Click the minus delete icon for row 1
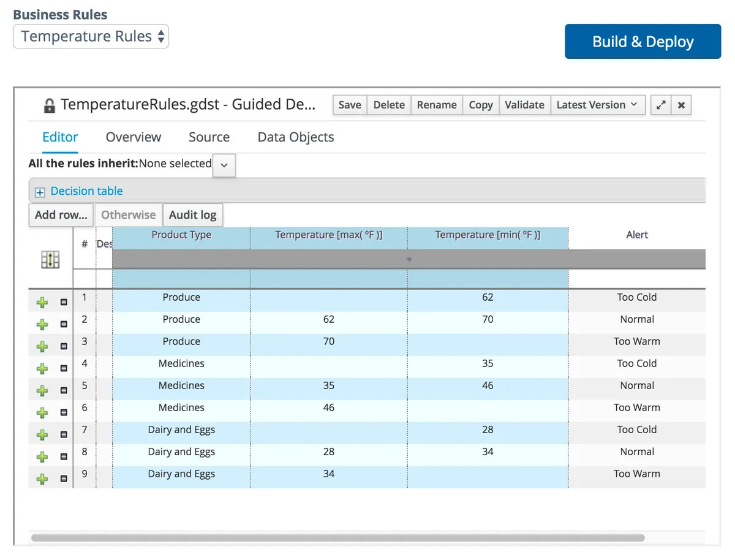This screenshot has height=560, width=735. (x=64, y=302)
